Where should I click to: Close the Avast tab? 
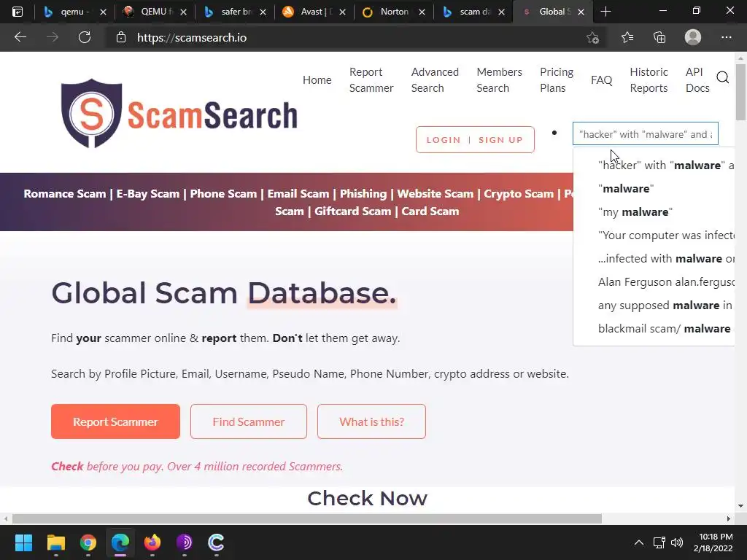point(342,12)
